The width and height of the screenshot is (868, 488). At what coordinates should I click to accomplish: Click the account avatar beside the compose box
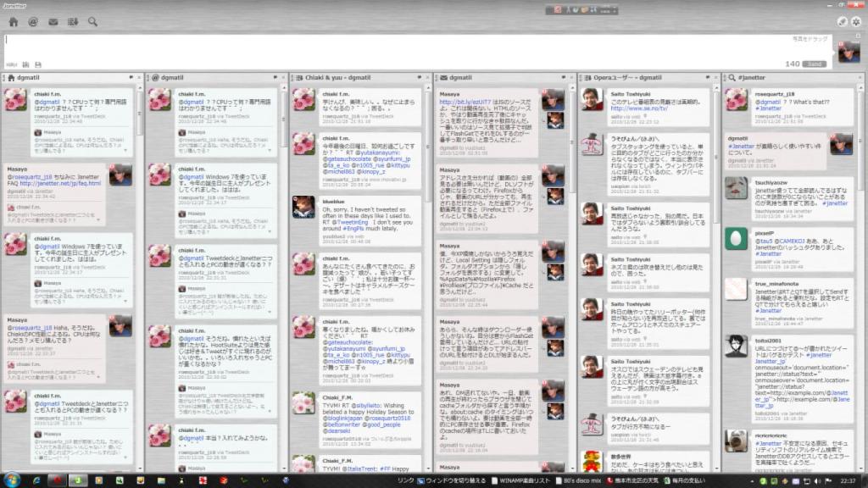click(848, 52)
